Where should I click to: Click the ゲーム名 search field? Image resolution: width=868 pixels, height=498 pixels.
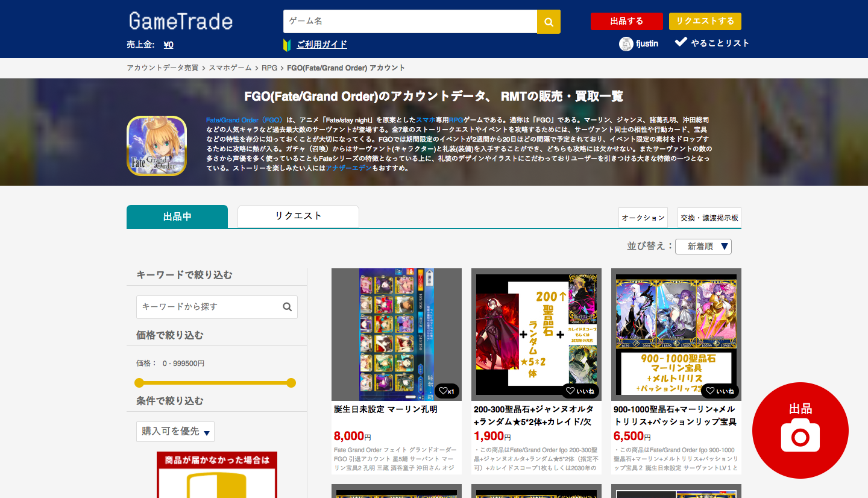(x=410, y=22)
